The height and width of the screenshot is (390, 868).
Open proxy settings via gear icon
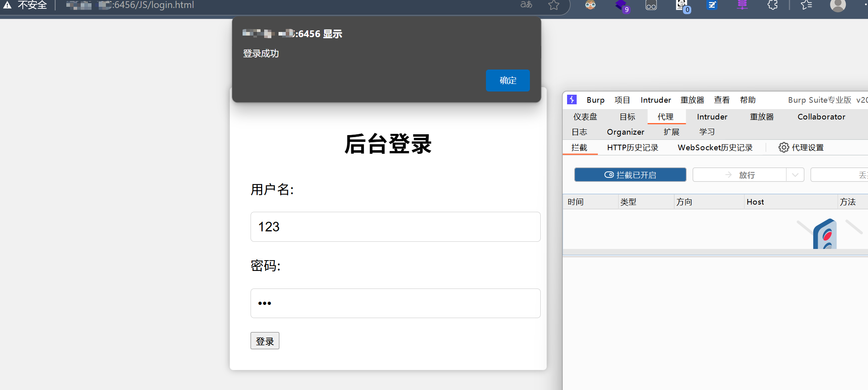(x=783, y=147)
